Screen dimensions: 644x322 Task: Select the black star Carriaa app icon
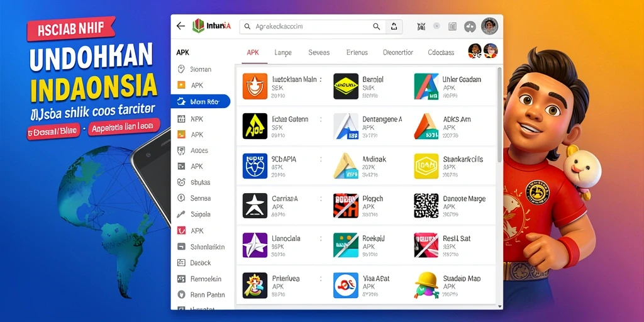(255, 206)
